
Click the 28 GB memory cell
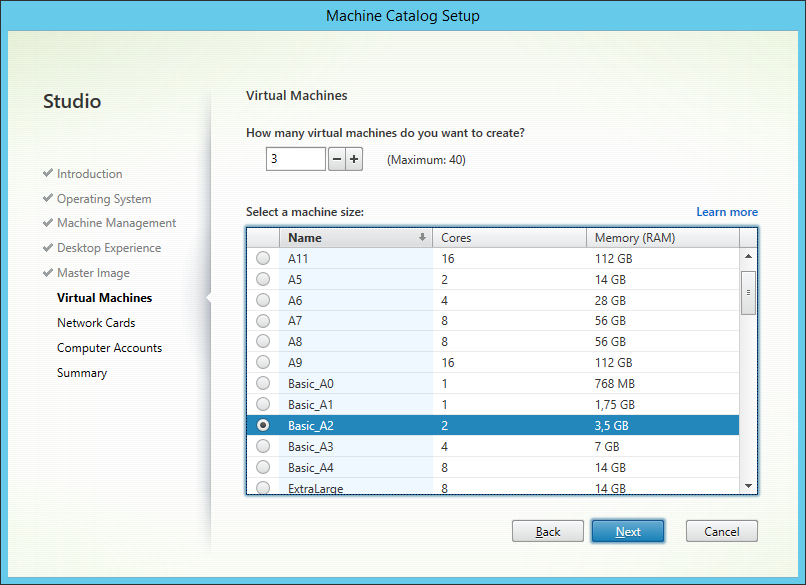tap(663, 300)
